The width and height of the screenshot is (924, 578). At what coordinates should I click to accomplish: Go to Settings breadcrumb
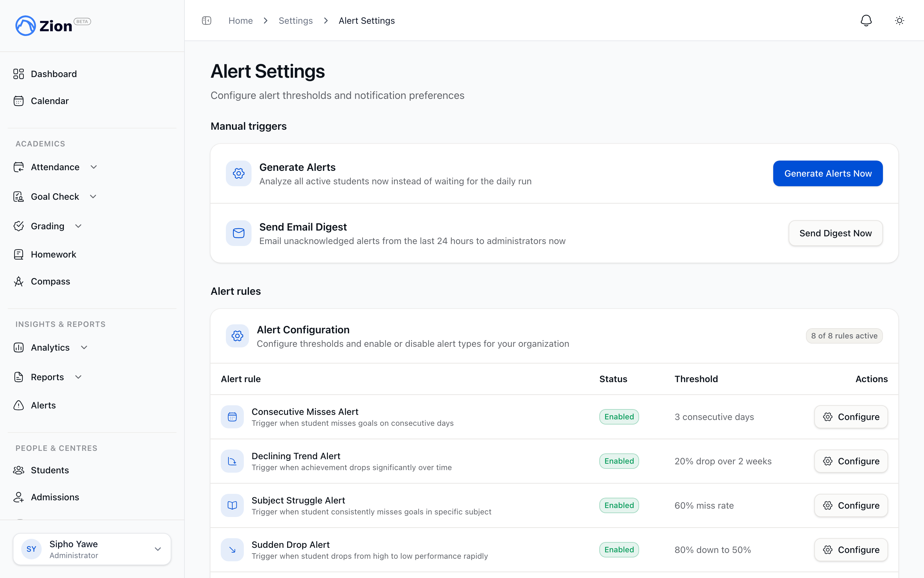295,21
